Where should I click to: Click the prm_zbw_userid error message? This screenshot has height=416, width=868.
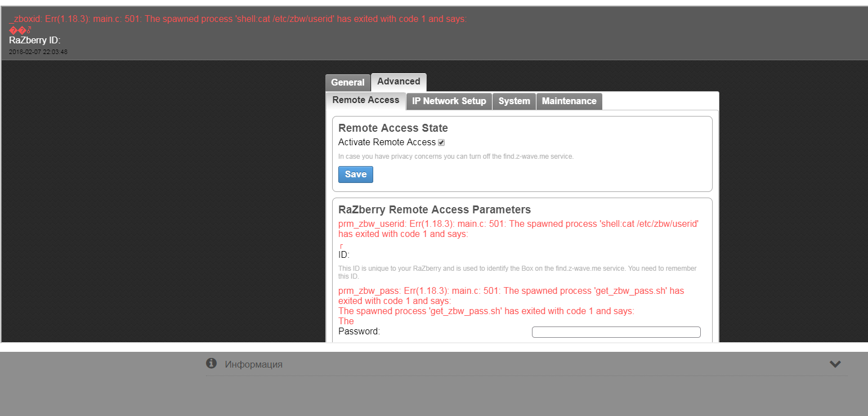point(518,229)
